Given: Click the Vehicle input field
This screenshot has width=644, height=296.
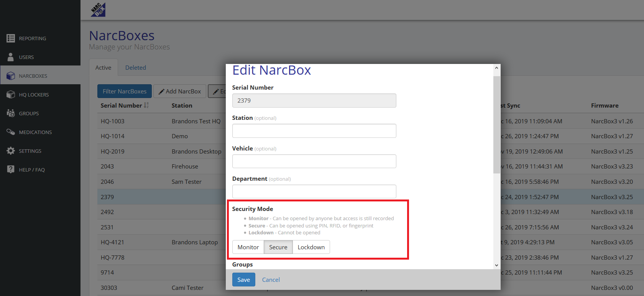Looking at the screenshot, I should (x=314, y=161).
